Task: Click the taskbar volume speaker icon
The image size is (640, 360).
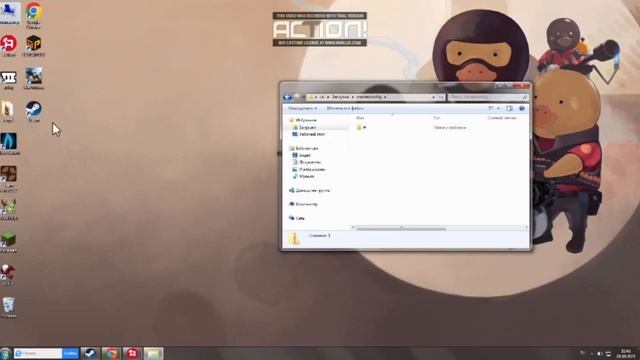Action: (600, 354)
